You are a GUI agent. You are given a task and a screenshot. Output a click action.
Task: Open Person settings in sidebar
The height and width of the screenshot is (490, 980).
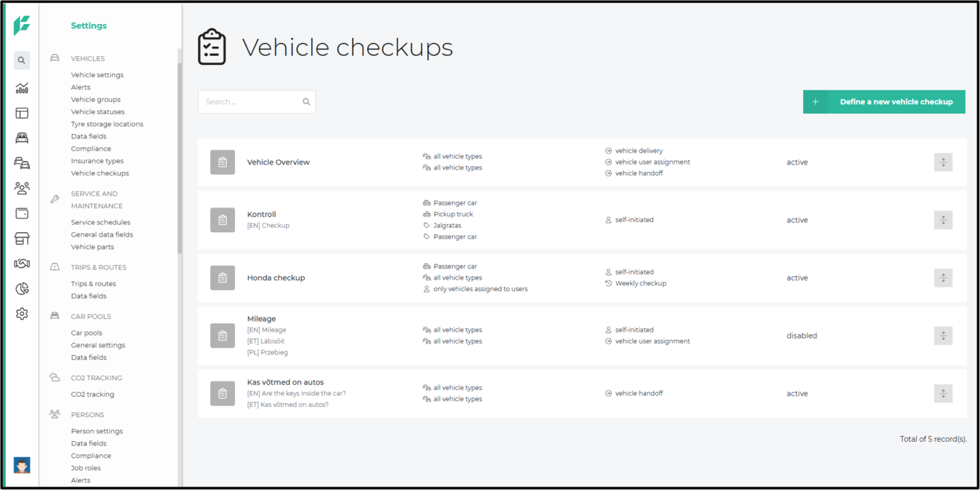tap(97, 431)
